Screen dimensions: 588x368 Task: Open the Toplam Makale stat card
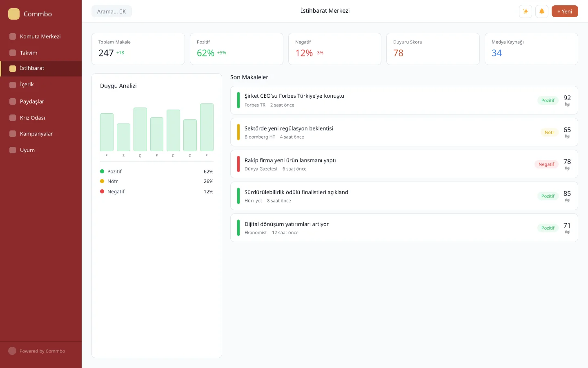(138, 49)
